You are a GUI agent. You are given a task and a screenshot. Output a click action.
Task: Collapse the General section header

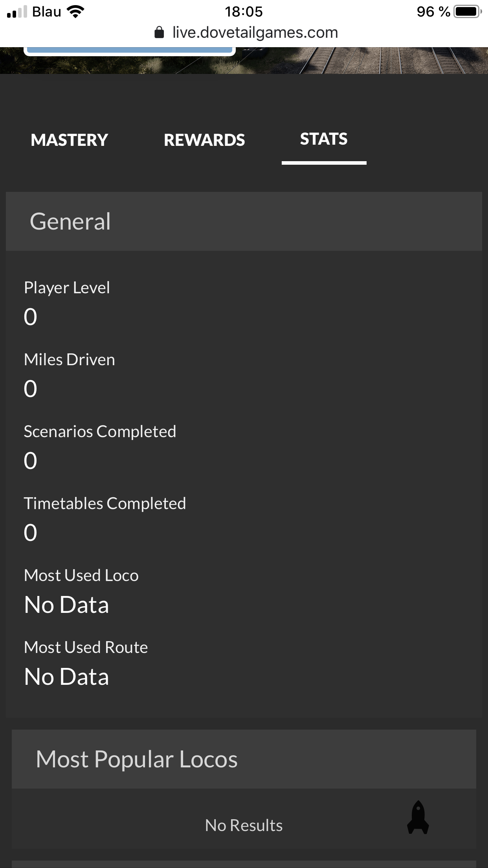click(244, 221)
